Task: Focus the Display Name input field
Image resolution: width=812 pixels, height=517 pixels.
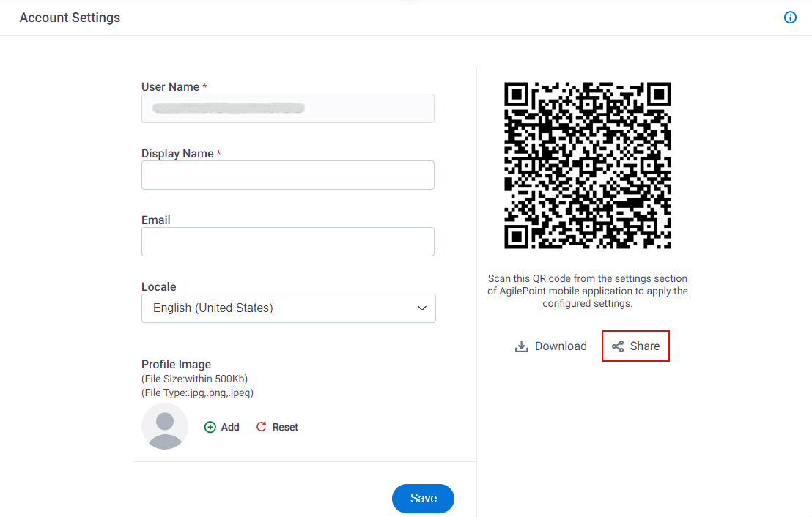Action: (288, 175)
